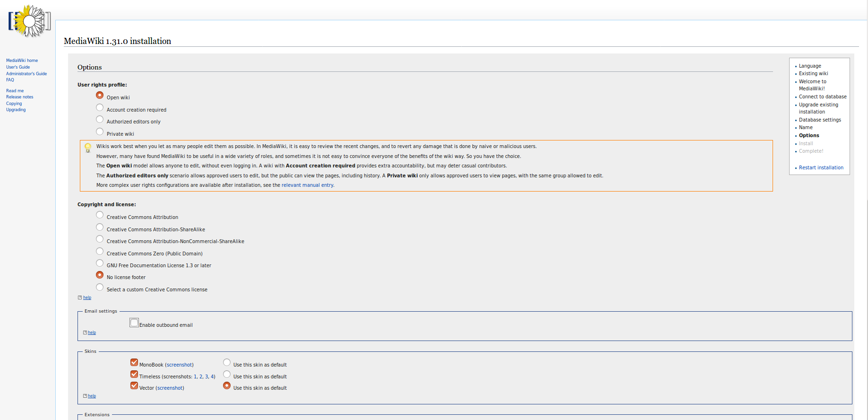This screenshot has width=868, height=420.
Task: Choose Creative Commons Zero (Public Domain)
Action: [x=100, y=251]
